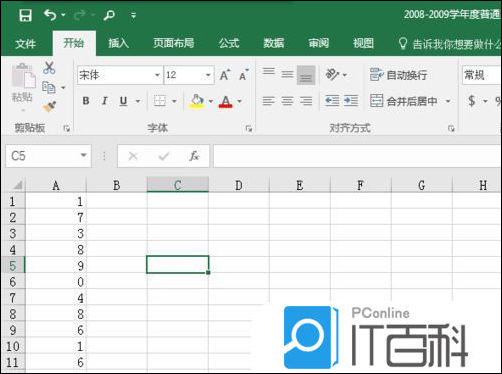Open the 字体 dialog launcher
This screenshot has height=374, width=502.
249,128
